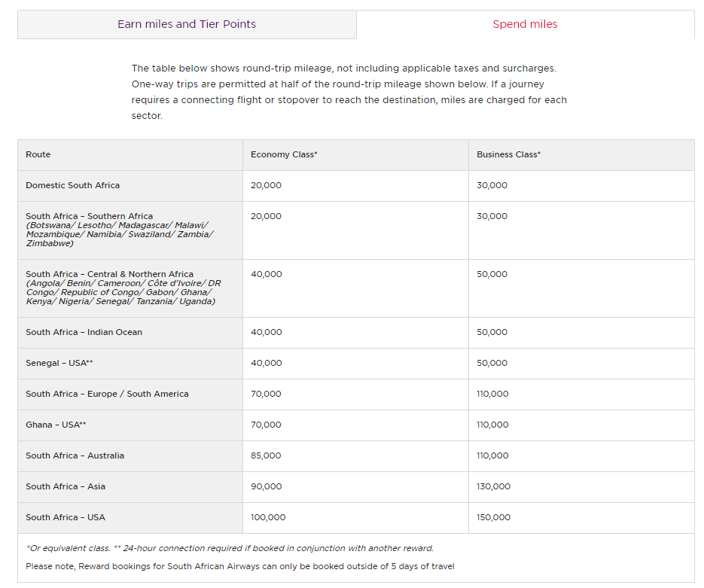Select the Domestic South Africa route cell
This screenshot has height=588, width=704.
click(x=72, y=185)
